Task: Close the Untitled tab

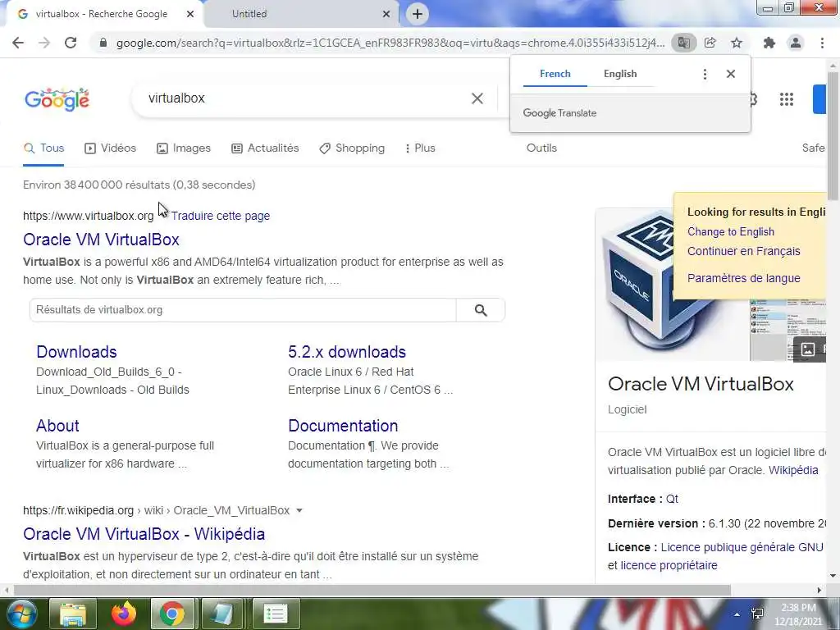Action: click(386, 14)
